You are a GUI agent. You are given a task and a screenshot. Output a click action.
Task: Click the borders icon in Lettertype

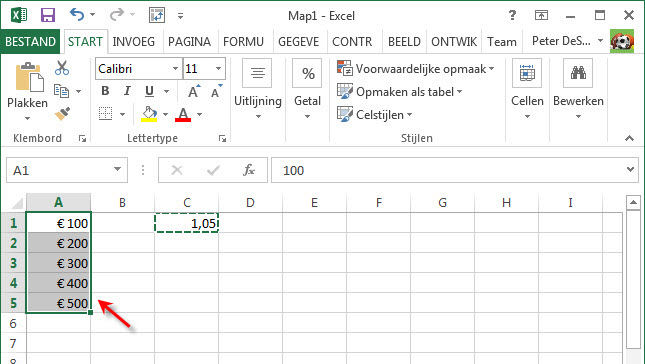pos(106,114)
